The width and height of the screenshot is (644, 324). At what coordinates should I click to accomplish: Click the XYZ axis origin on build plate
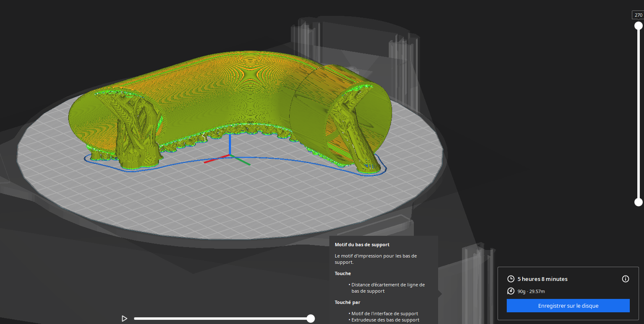pos(230,155)
